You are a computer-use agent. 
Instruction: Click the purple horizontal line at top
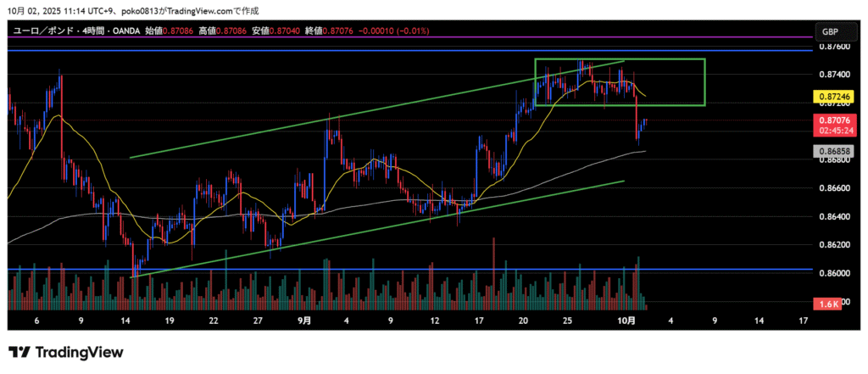click(x=407, y=37)
